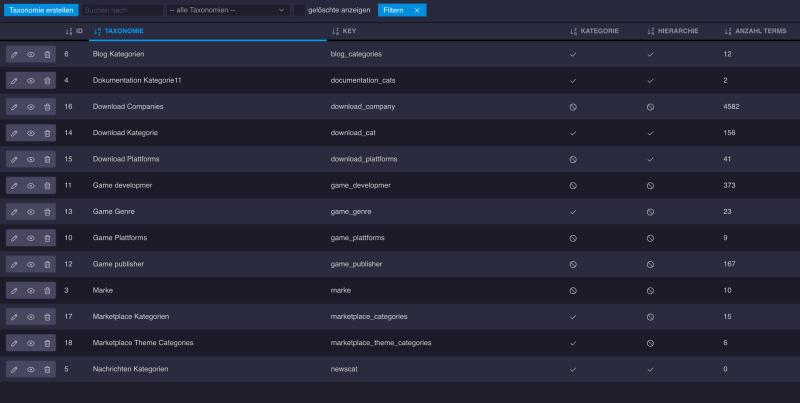The image size is (800, 403).
Task: Edit the Download Kategorie row
Action: point(14,133)
